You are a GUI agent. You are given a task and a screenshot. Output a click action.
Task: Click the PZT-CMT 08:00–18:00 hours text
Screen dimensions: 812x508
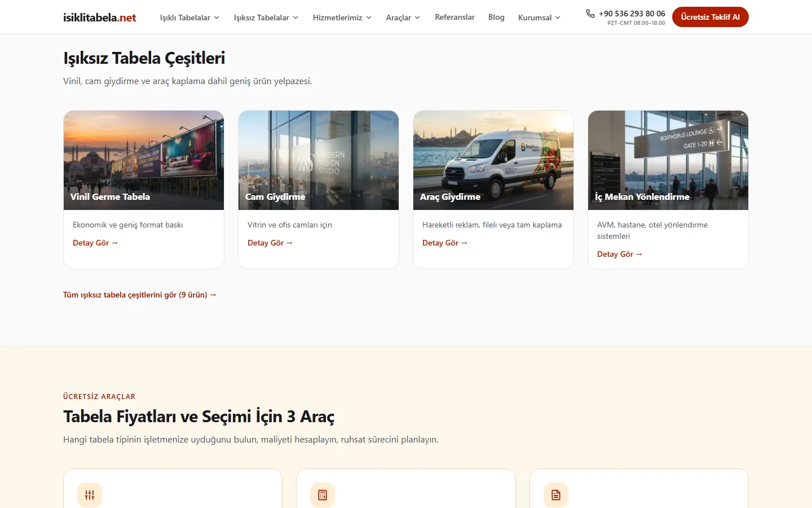click(x=636, y=23)
